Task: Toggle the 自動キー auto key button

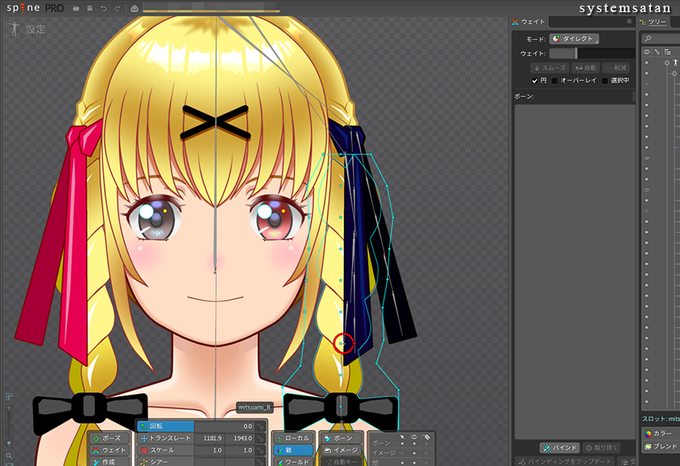Action: [341, 462]
